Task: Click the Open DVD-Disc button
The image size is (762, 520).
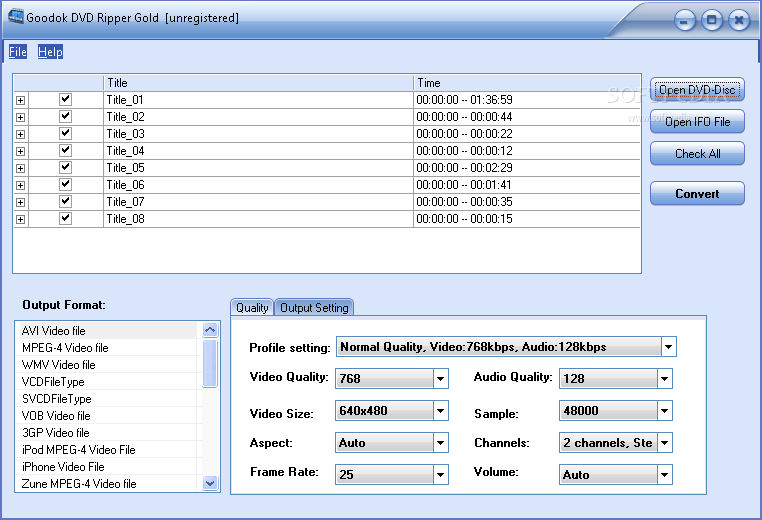Action: 697,90
